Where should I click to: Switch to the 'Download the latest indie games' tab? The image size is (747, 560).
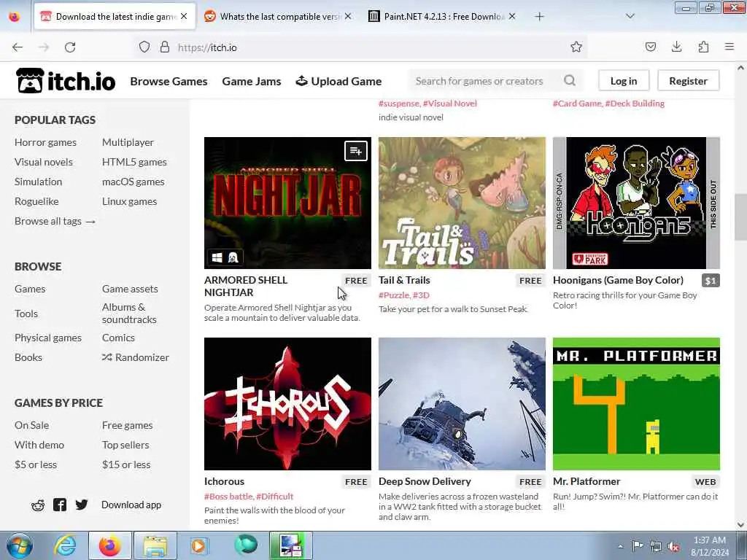coord(115,17)
